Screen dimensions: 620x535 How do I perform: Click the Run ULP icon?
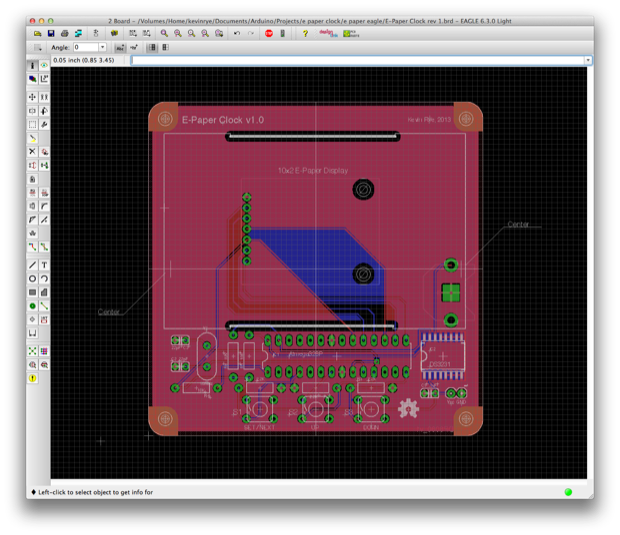[x=147, y=34]
